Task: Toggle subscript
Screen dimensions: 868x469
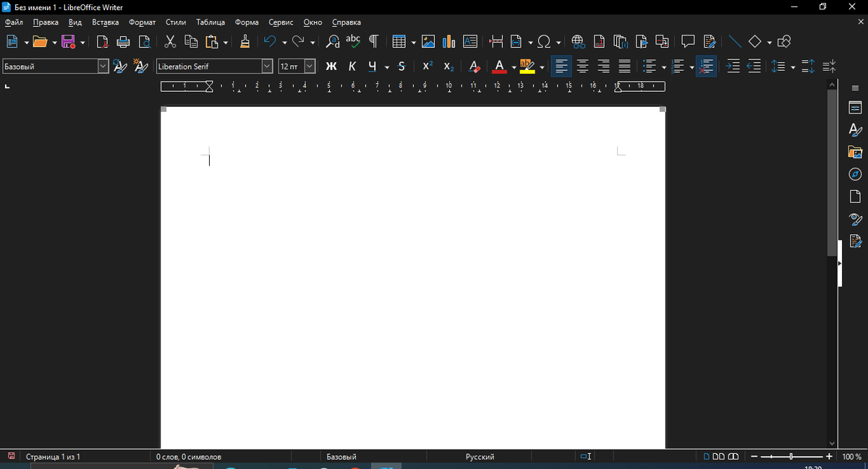Action: (448, 66)
